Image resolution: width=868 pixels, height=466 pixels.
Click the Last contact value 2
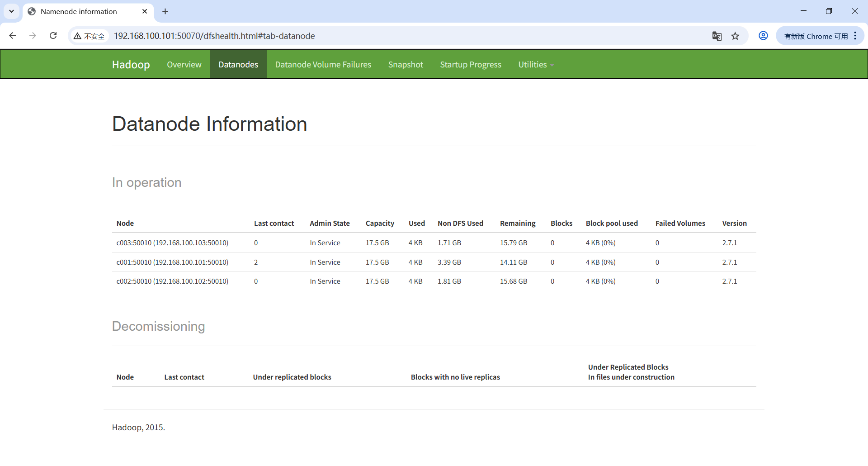(256, 262)
